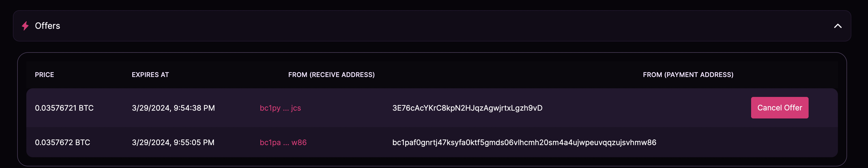
Task: Click the FROM (RECEIVE ADDRESS) column header
Action: pyautogui.click(x=331, y=75)
